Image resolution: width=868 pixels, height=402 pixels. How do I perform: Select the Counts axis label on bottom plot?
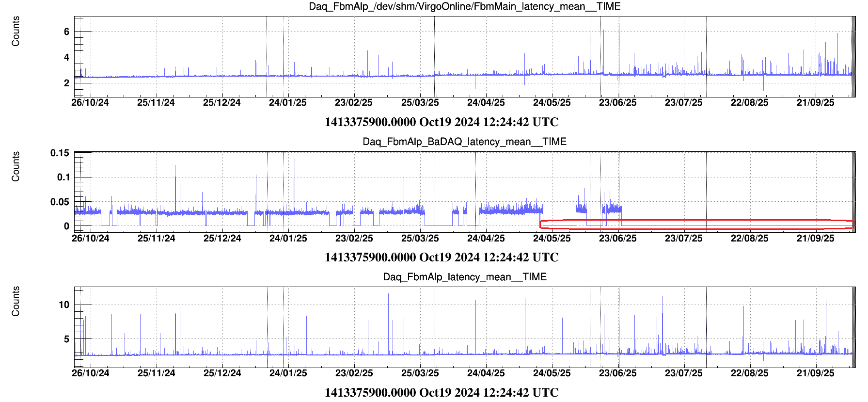click(x=16, y=301)
